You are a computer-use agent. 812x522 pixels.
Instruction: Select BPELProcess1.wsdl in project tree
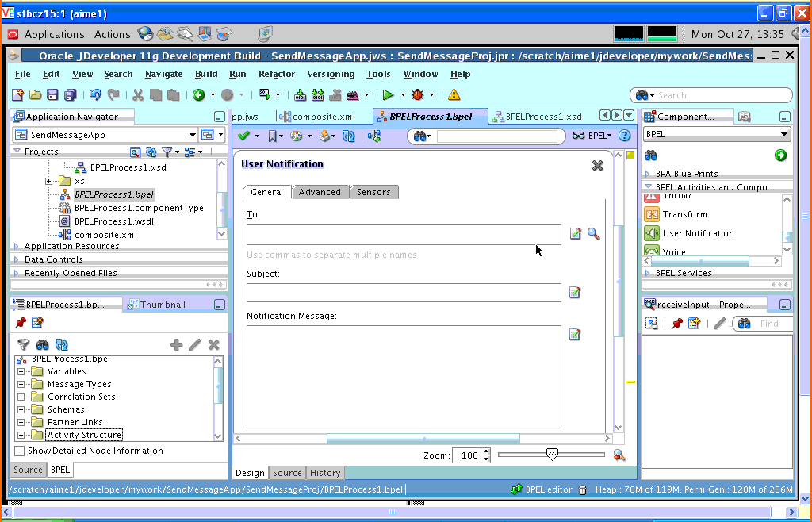pyautogui.click(x=114, y=221)
